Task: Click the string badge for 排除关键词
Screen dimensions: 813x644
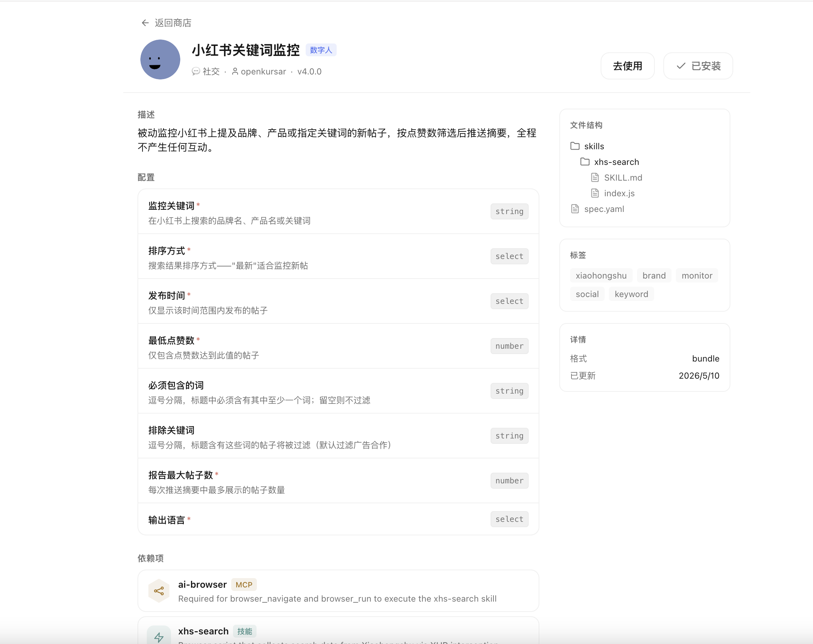Action: pos(509,436)
